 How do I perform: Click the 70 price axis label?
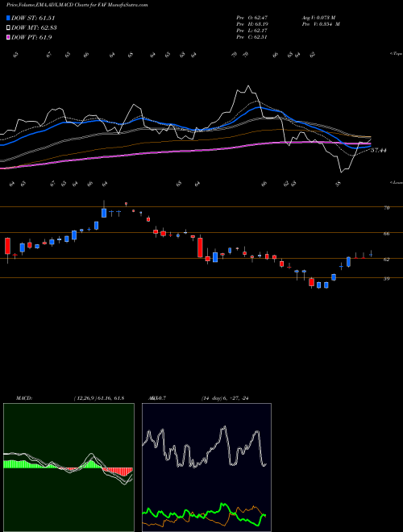[x=386, y=208]
